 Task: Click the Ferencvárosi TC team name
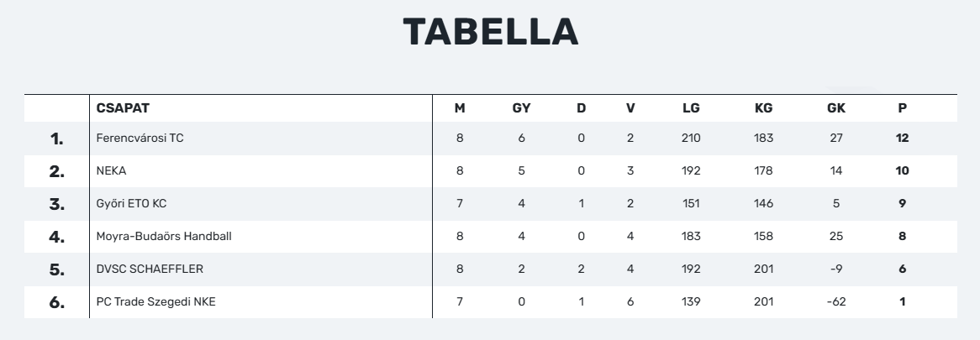click(140, 138)
